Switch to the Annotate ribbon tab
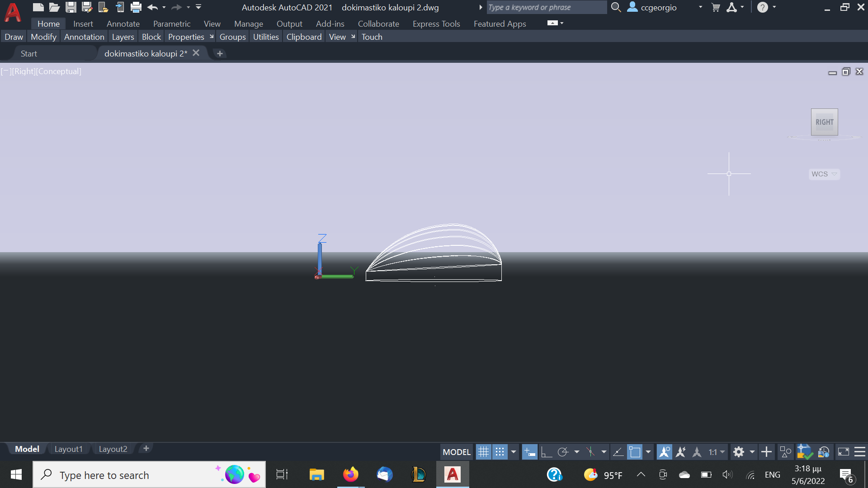868x488 pixels. pyautogui.click(x=123, y=23)
